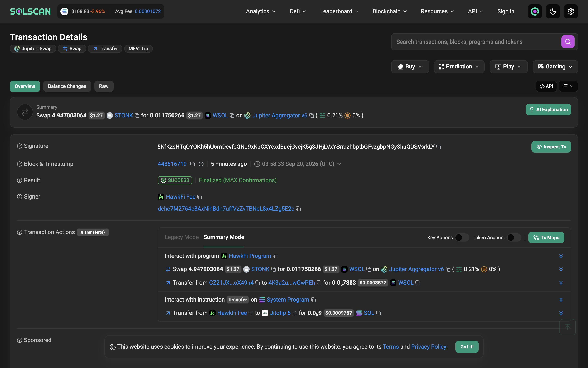Open the Privacy Policy link
This screenshot has width=588, height=368.
429,347
